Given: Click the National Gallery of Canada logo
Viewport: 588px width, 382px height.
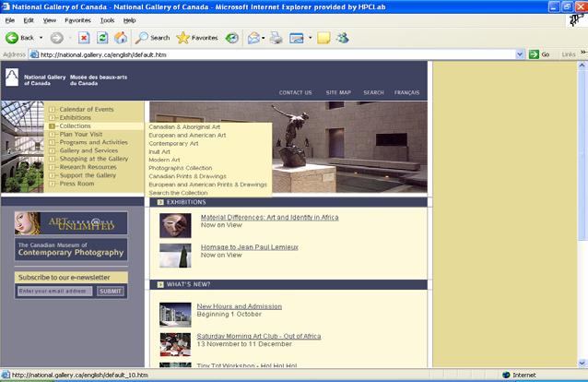Looking at the screenshot, I should click(x=12, y=78).
